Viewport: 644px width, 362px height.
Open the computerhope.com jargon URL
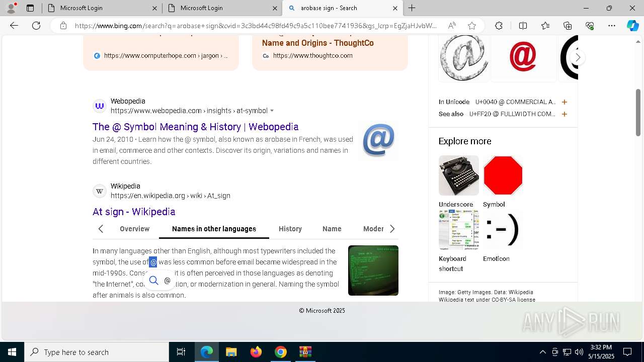(166, 56)
